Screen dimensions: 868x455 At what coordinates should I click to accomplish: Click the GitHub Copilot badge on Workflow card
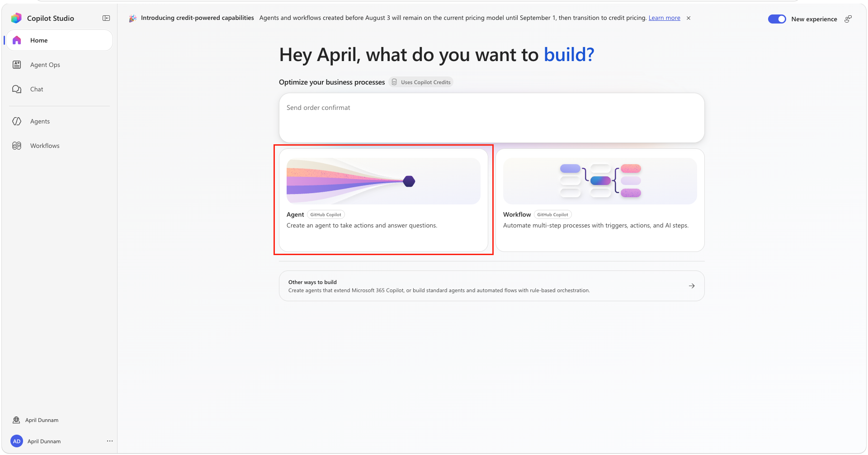coord(552,215)
